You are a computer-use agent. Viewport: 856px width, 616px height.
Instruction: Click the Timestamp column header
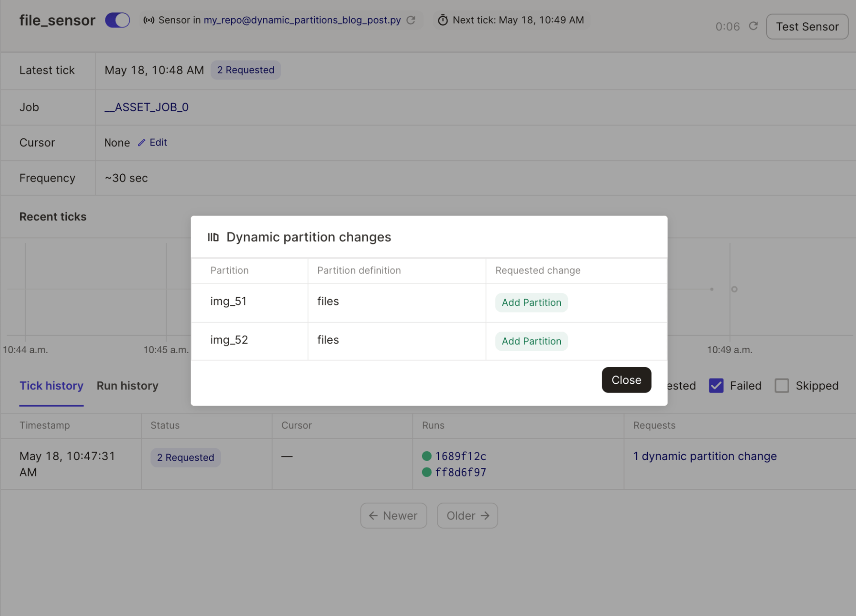click(45, 425)
